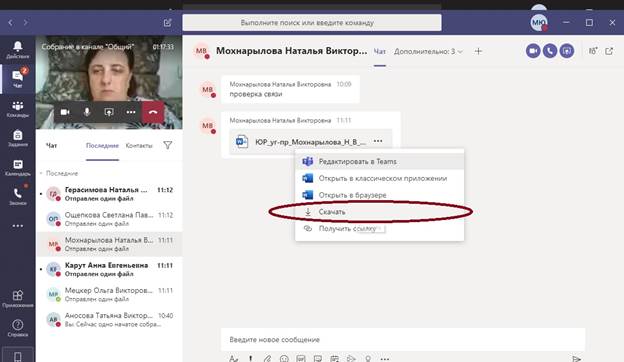Pop out chat into new window
This screenshot has width=624, height=362.
(609, 51)
